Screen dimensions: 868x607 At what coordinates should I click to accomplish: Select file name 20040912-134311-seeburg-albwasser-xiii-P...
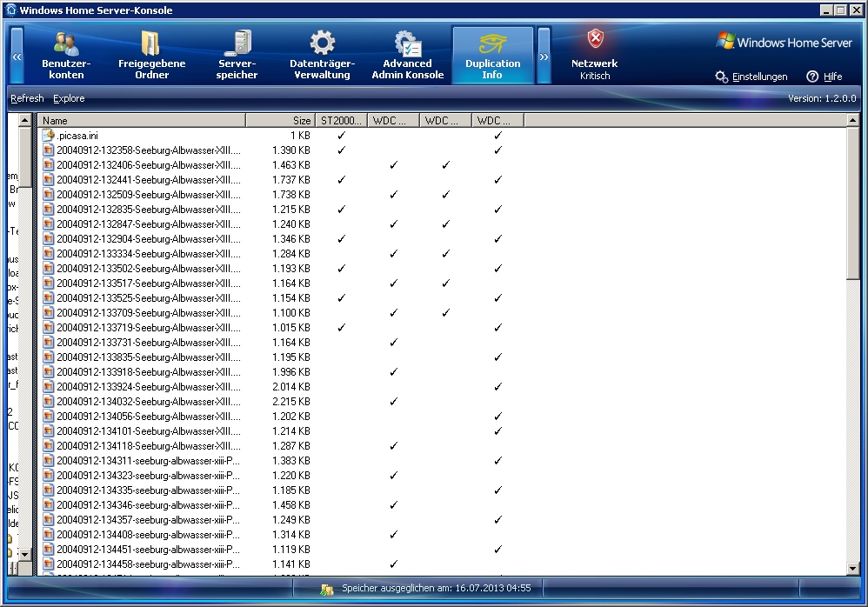point(149,460)
